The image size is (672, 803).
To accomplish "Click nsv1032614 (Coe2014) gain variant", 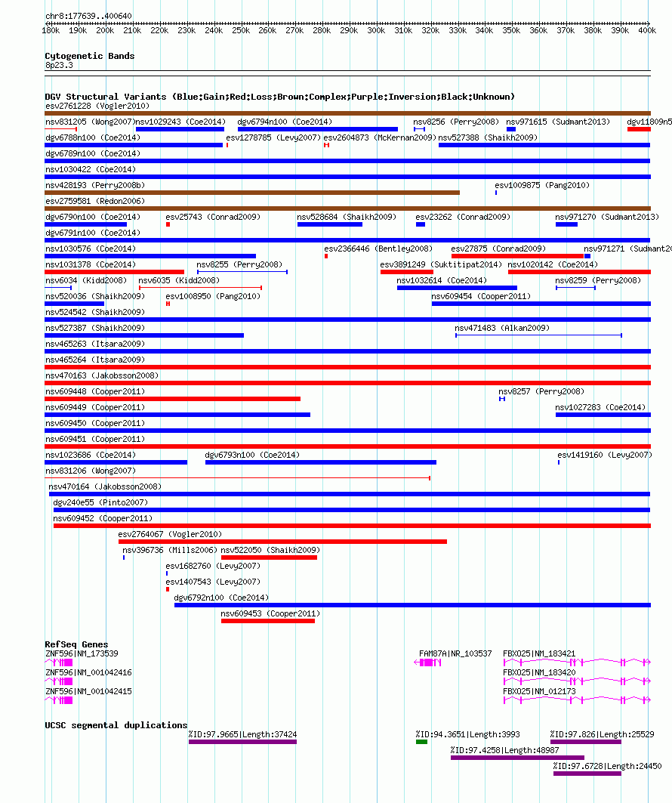I will [457, 288].
